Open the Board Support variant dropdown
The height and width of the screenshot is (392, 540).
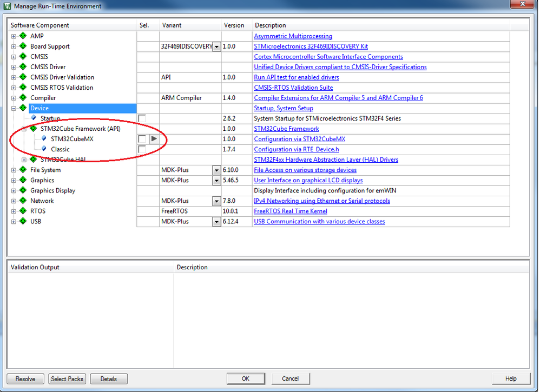tap(216, 46)
